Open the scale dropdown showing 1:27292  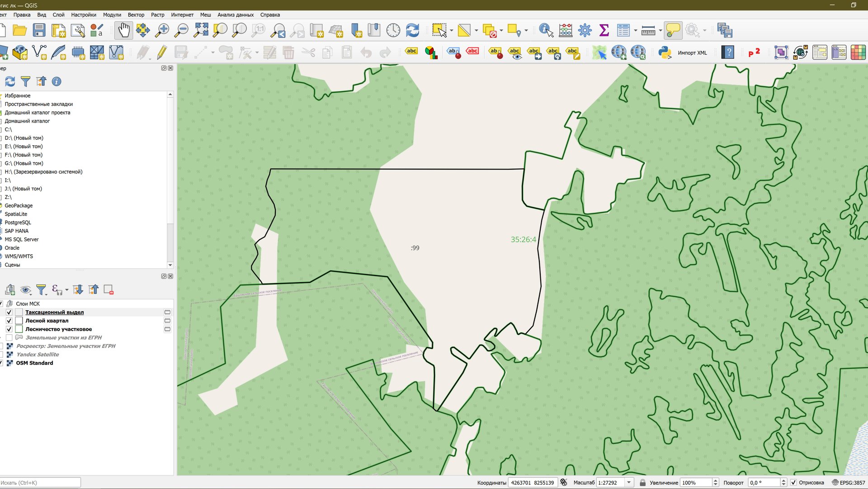tap(629, 483)
